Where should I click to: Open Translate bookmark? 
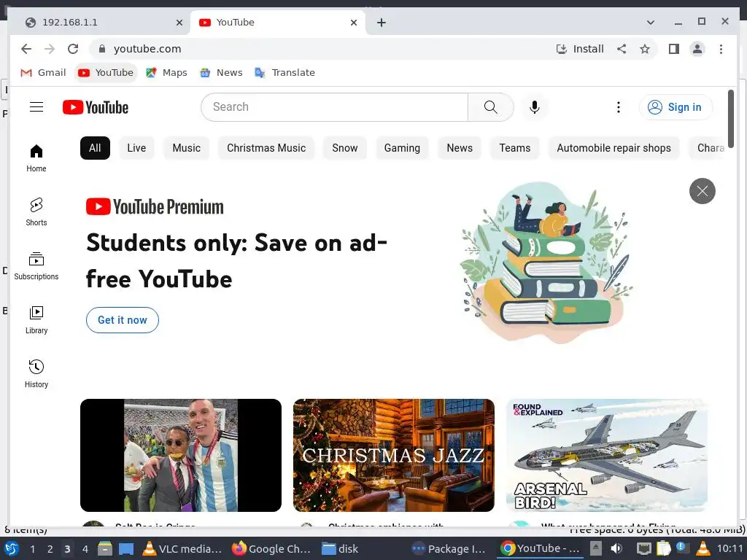click(285, 73)
